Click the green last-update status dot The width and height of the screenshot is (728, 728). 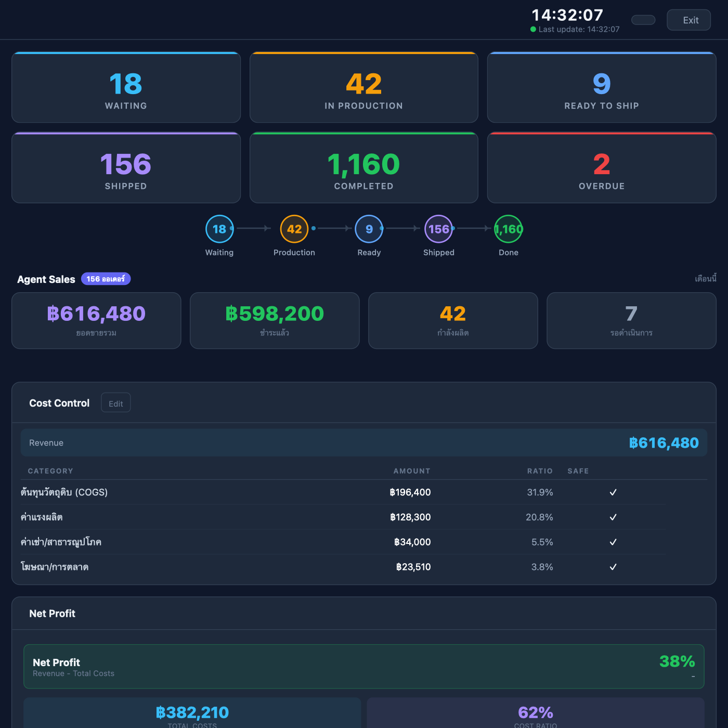pyautogui.click(x=533, y=29)
